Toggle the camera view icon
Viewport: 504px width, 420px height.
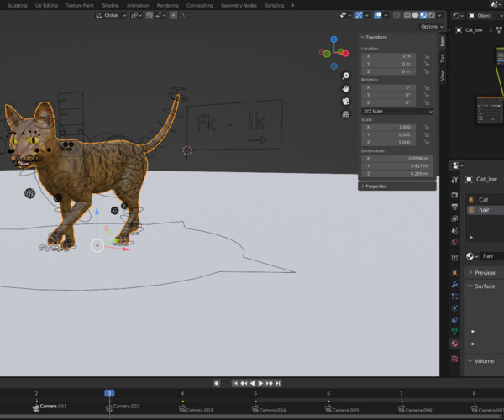(345, 102)
